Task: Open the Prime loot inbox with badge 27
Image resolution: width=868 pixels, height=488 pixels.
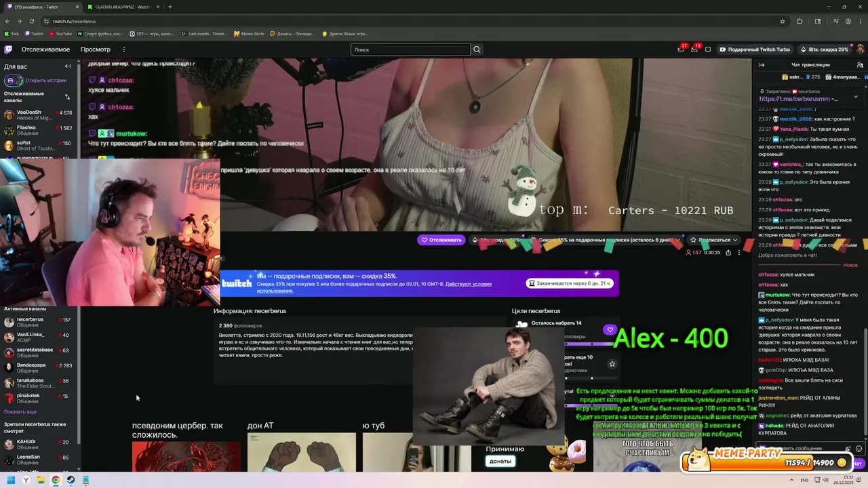Action: click(681, 49)
